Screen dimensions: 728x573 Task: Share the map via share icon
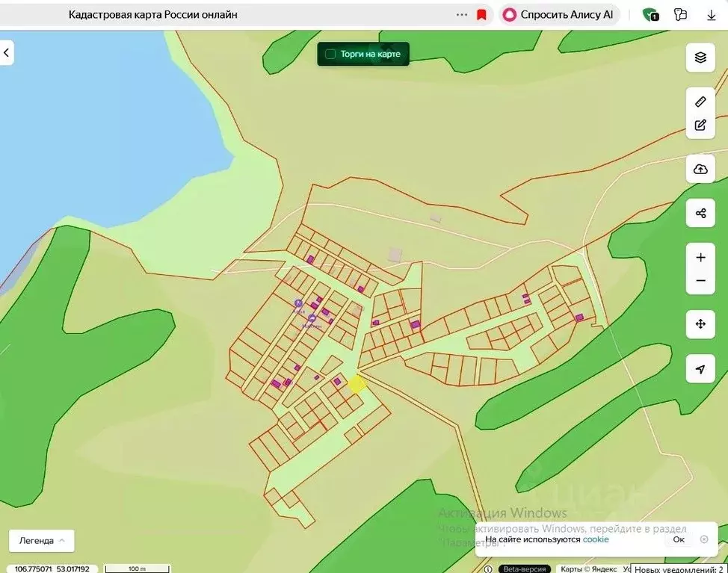click(x=700, y=213)
